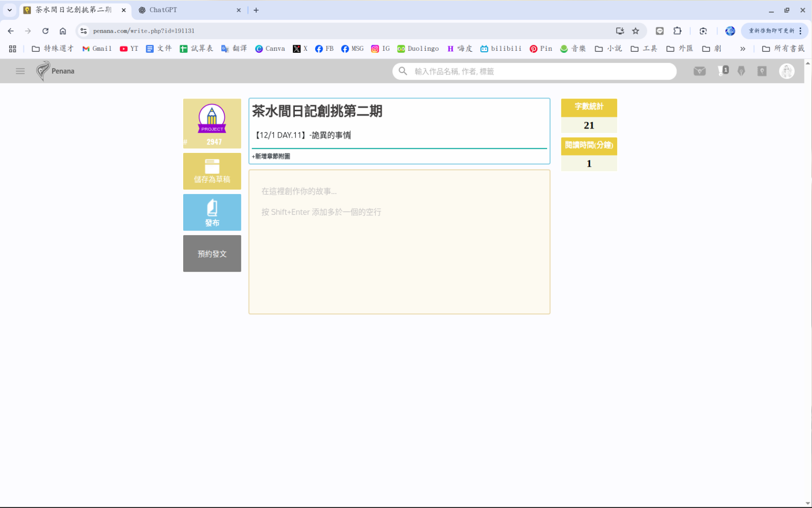Click the 字數統計 label
The image size is (812, 508).
coord(589,107)
